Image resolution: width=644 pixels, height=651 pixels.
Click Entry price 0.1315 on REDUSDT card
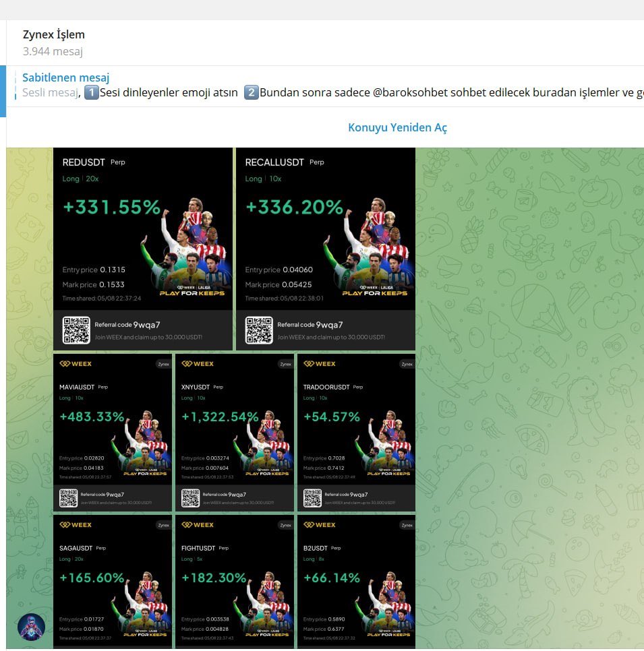click(x=94, y=270)
